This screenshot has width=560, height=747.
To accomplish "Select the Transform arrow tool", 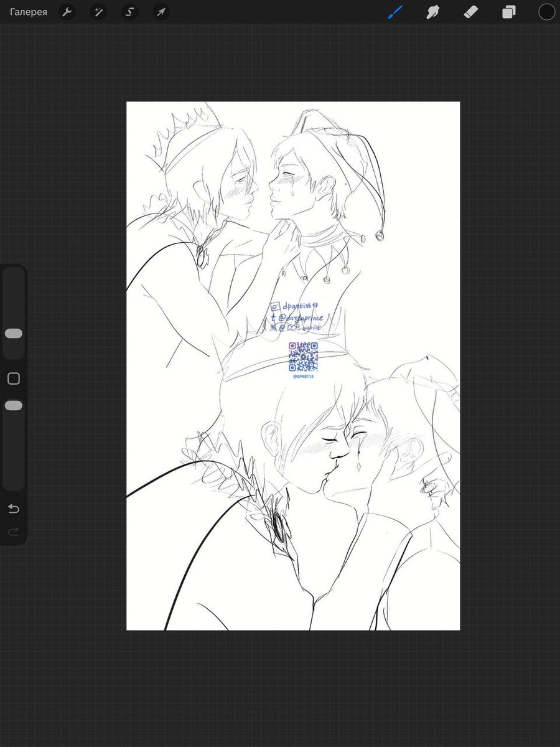I will tap(161, 12).
